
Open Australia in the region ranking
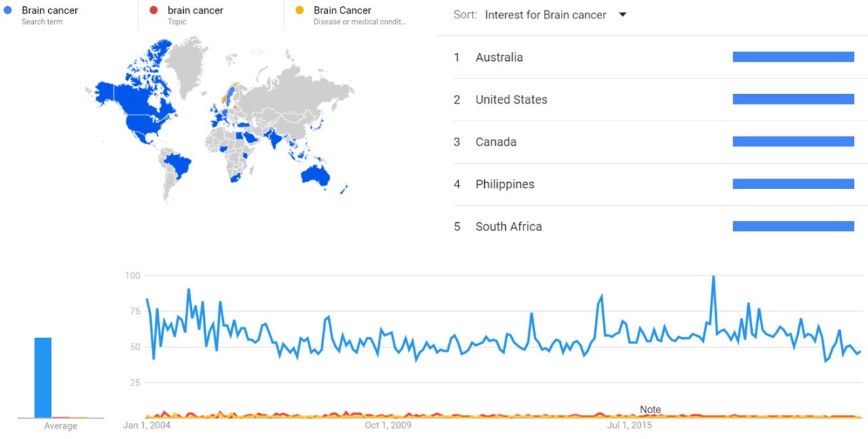tap(499, 58)
